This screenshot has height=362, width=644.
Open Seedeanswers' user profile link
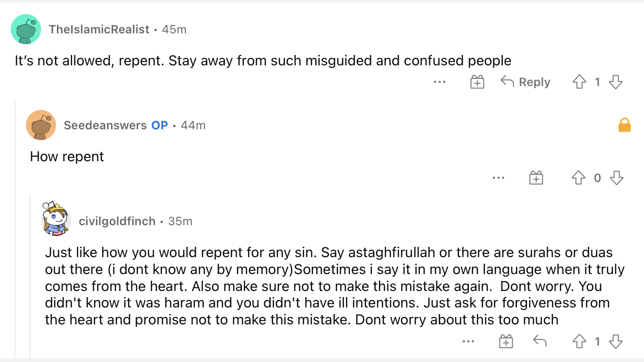coord(105,125)
